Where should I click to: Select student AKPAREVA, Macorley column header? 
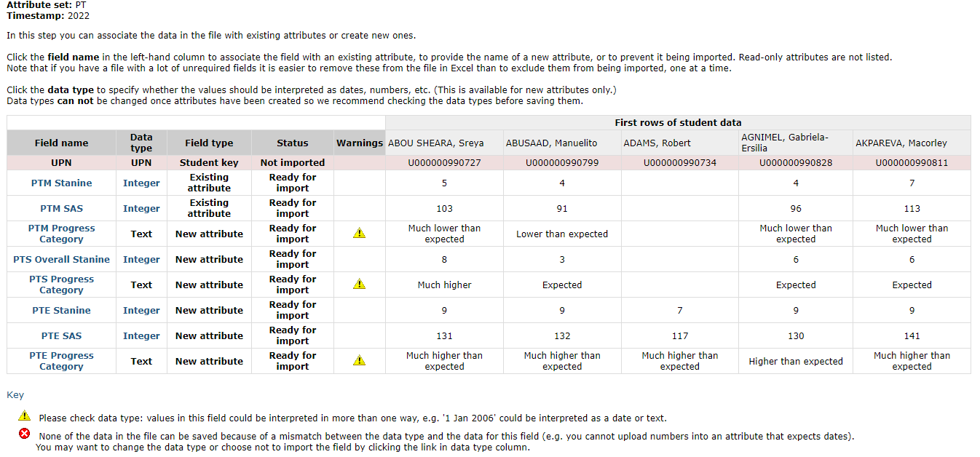coord(912,143)
